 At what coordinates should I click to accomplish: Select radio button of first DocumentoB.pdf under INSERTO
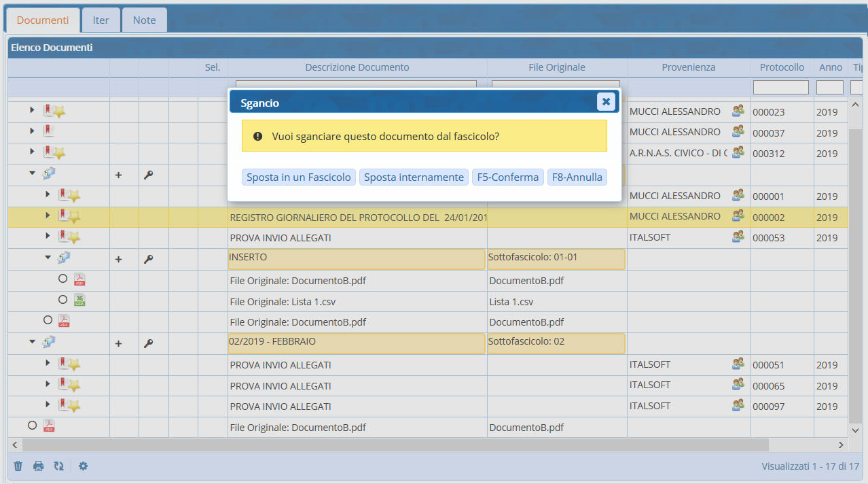tap(62, 278)
